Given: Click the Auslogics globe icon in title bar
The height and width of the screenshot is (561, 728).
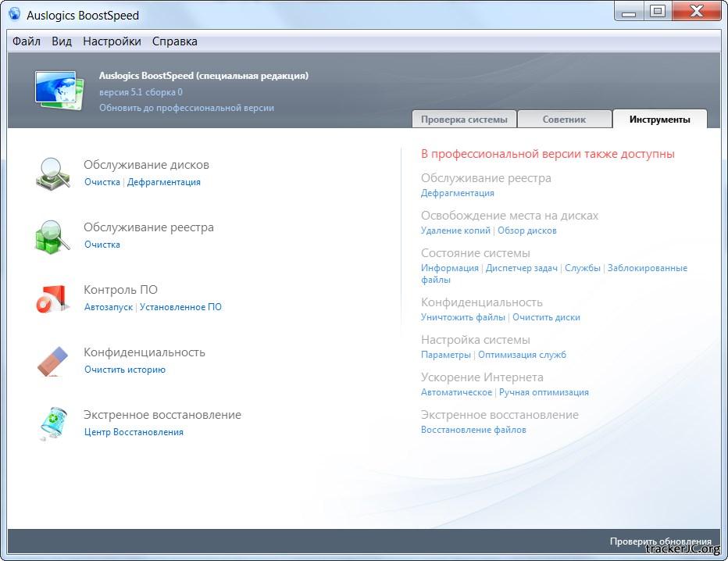Looking at the screenshot, I should [x=14, y=13].
